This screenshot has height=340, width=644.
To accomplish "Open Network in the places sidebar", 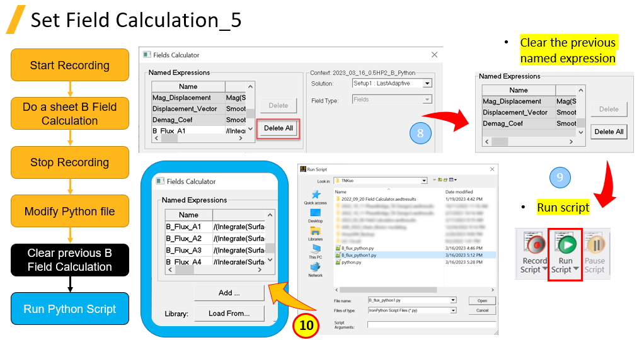I will tap(315, 269).
